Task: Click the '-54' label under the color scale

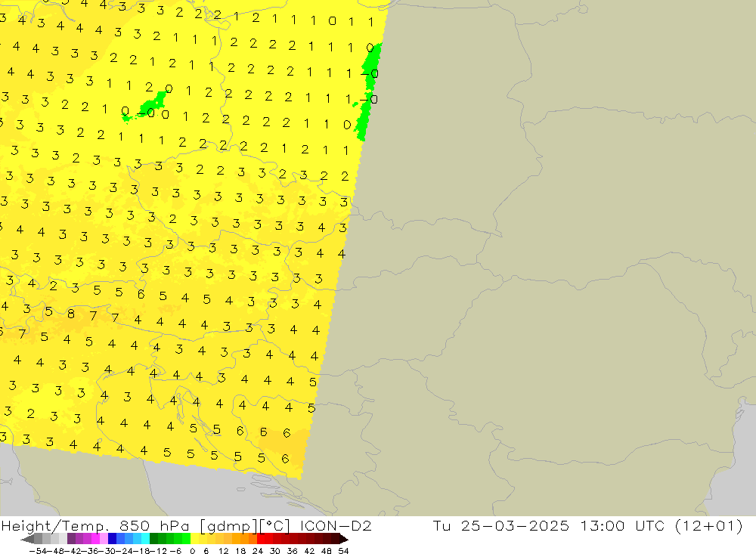Action: pyautogui.click(x=38, y=551)
